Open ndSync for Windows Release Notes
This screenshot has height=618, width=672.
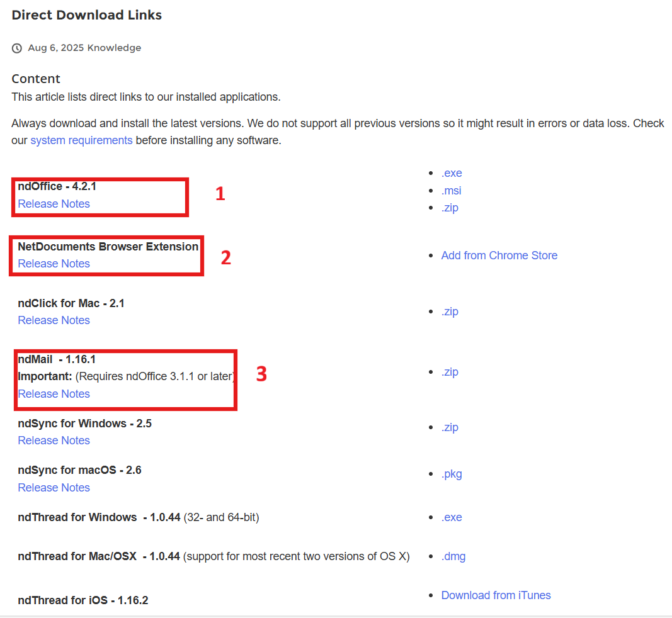tap(54, 441)
